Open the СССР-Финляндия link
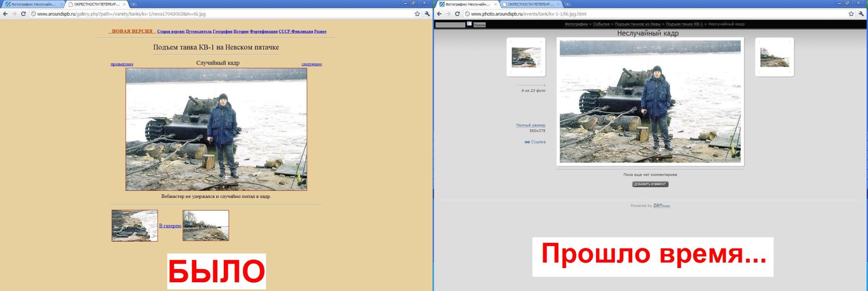This screenshot has width=868, height=291. (296, 32)
